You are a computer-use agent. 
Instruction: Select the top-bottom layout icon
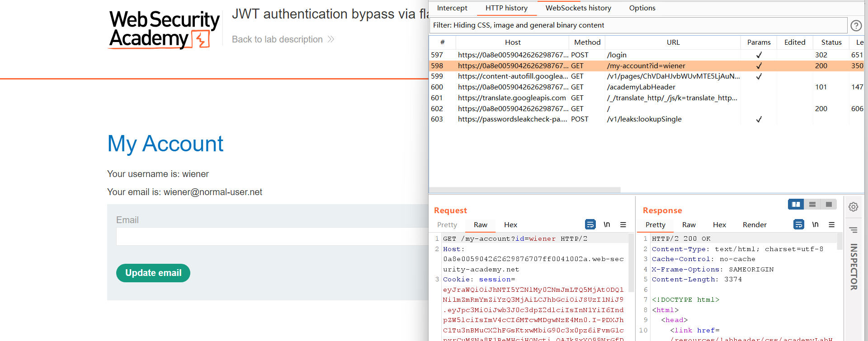point(812,205)
